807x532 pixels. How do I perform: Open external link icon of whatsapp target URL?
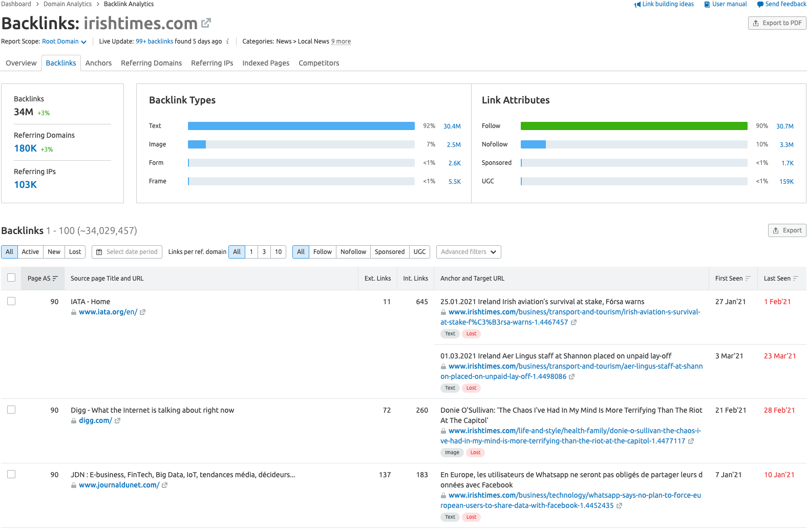pyautogui.click(x=620, y=506)
